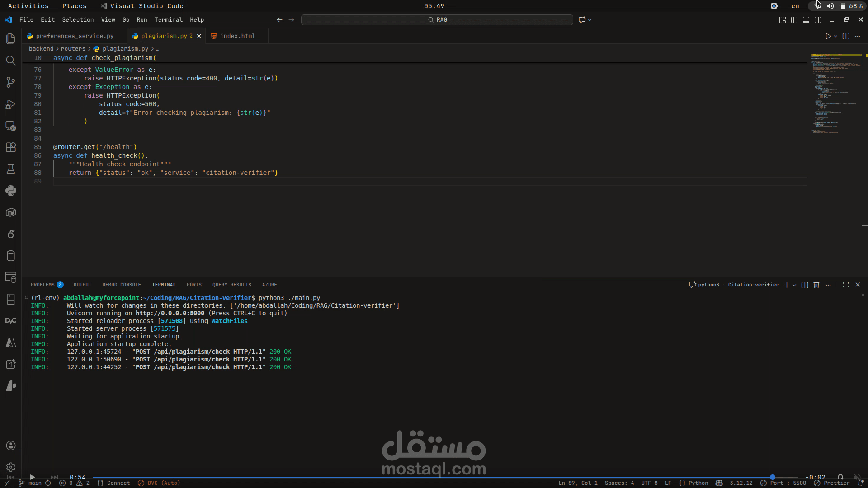This screenshot has width=868, height=488.
Task: Toggle the bottom panel layout button
Action: click(806, 20)
